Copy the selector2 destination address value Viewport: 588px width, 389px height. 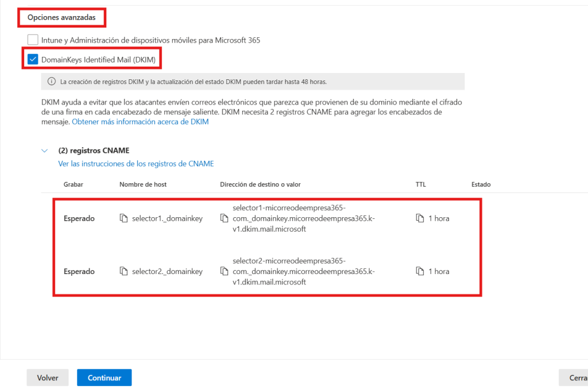(224, 271)
